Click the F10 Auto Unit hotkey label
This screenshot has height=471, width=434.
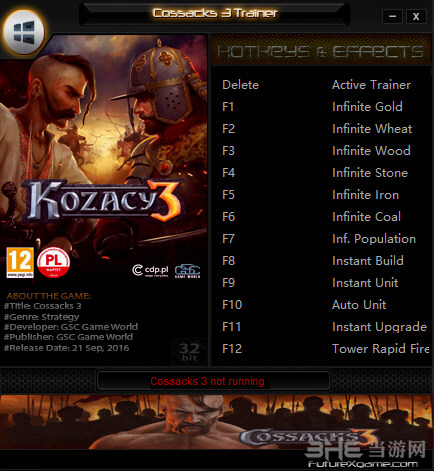click(232, 305)
